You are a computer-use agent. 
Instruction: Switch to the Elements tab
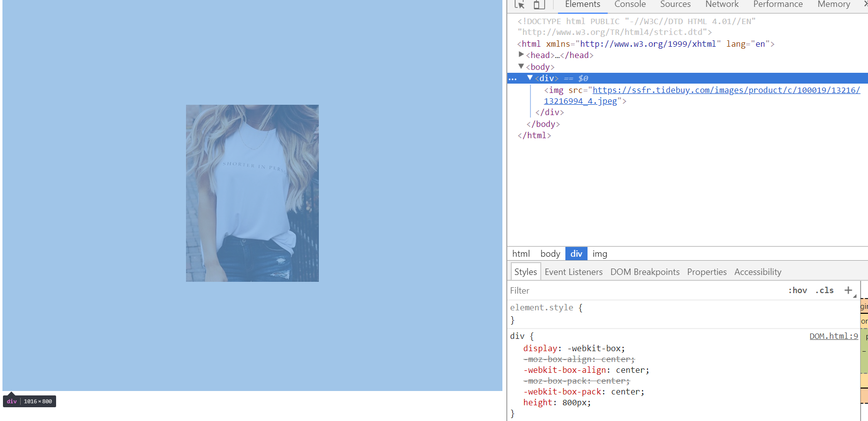tap(583, 4)
